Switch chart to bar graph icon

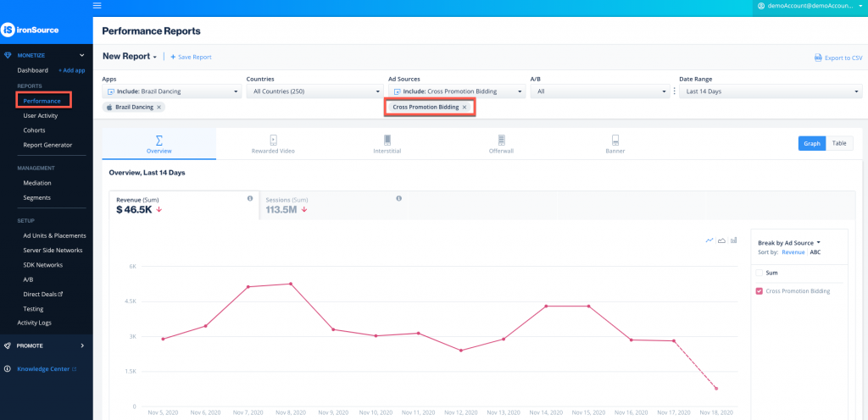tap(733, 240)
